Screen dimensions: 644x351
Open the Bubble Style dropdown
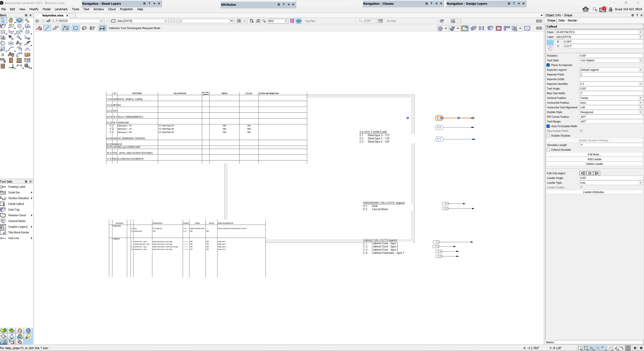click(x=611, y=112)
